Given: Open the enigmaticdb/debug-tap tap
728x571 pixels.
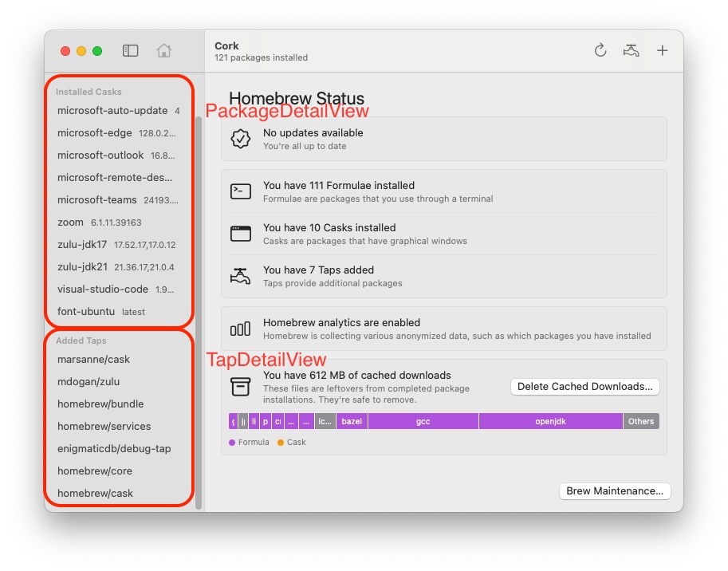Looking at the screenshot, I should click(119, 448).
